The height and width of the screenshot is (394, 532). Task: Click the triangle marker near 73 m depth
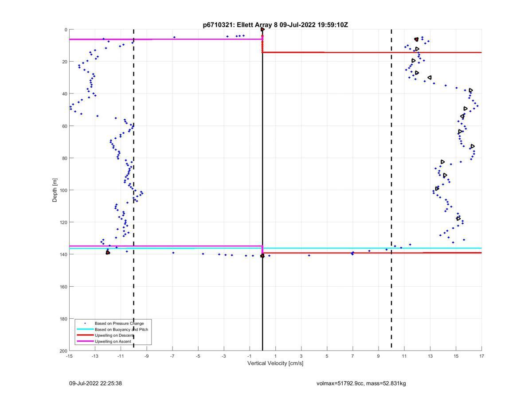[x=473, y=146]
